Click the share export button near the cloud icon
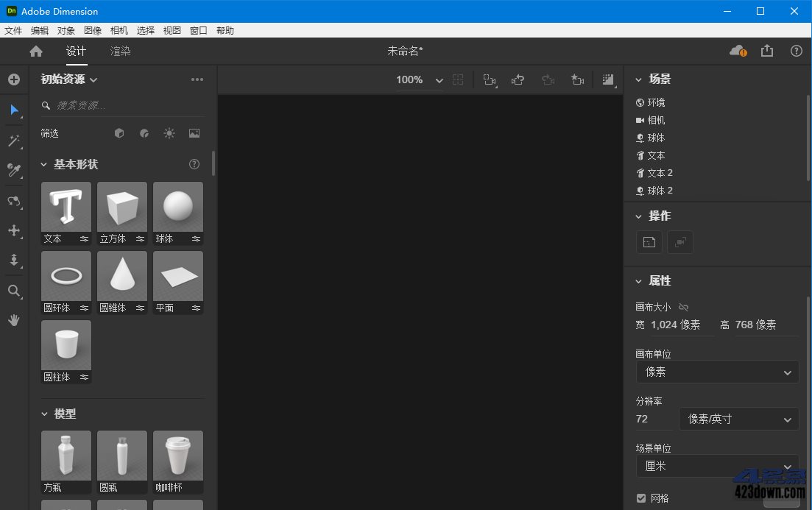Viewport: 812px width, 510px height. click(766, 51)
